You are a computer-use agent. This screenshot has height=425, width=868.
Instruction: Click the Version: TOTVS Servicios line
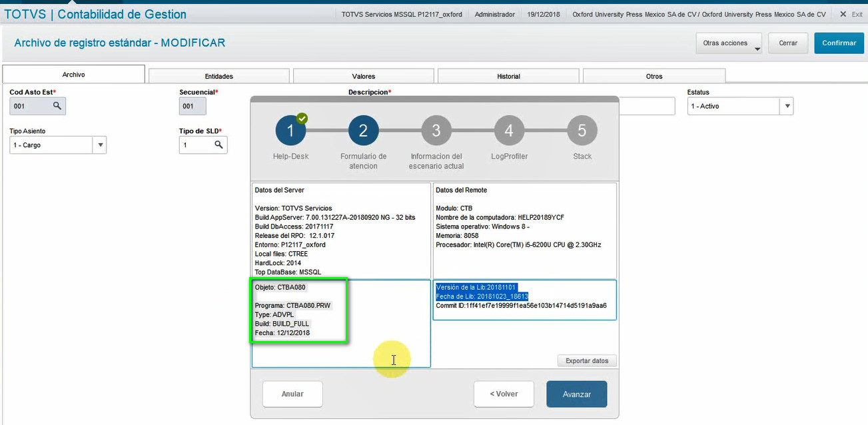pos(293,209)
